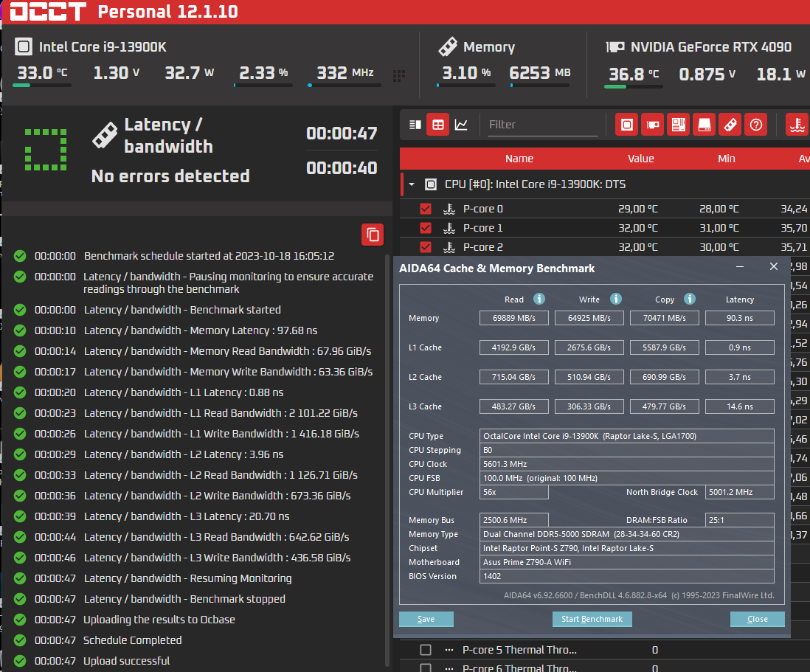Click the Filter input field in sensor toolbar
Image resolution: width=810 pixels, height=672 pixels.
tap(542, 125)
